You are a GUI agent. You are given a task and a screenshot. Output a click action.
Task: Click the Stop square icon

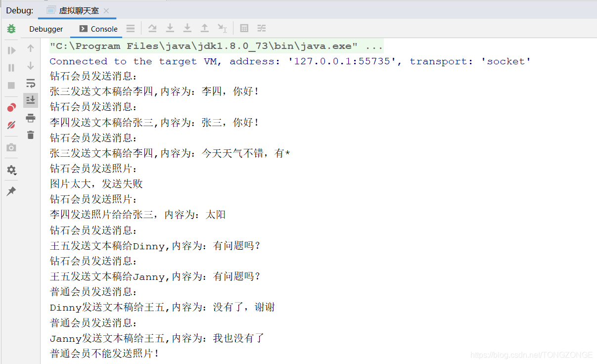click(11, 85)
